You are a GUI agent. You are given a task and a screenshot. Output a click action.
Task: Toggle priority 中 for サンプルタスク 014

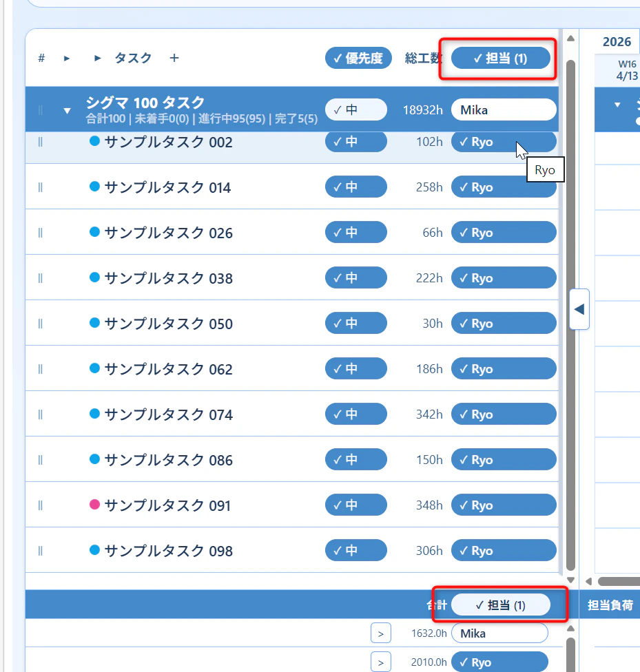coord(356,187)
